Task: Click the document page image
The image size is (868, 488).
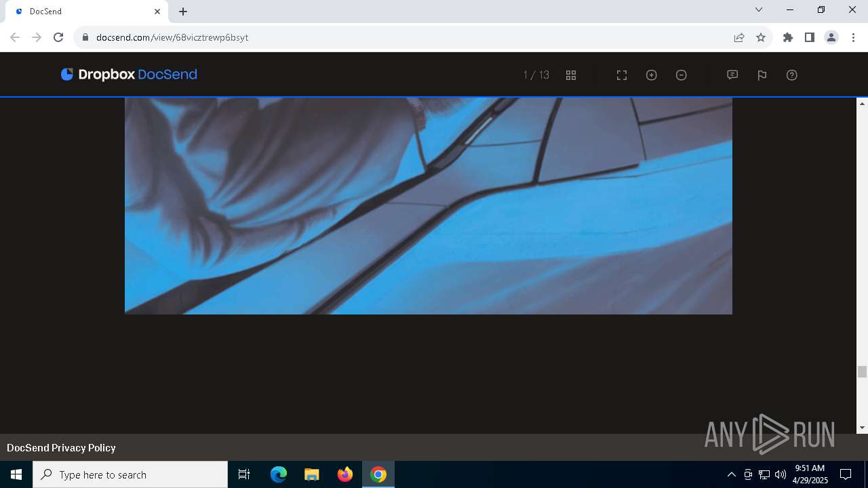Action: pos(429,205)
